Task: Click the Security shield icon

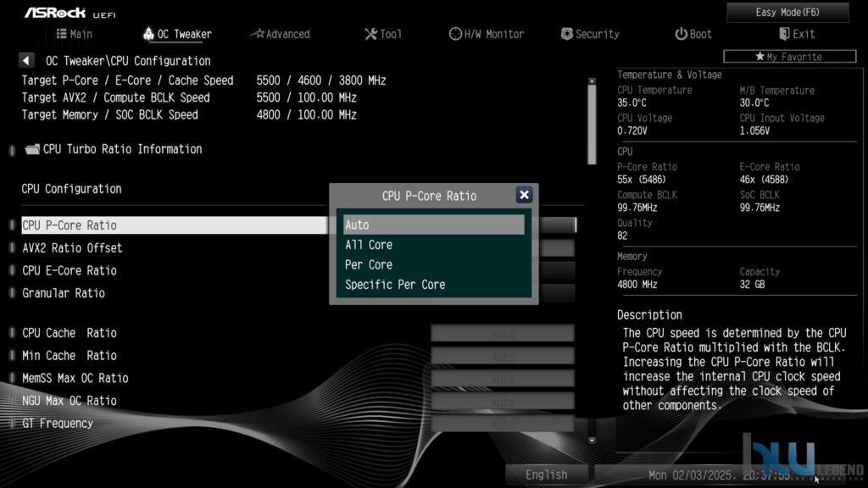Action: 566,34
